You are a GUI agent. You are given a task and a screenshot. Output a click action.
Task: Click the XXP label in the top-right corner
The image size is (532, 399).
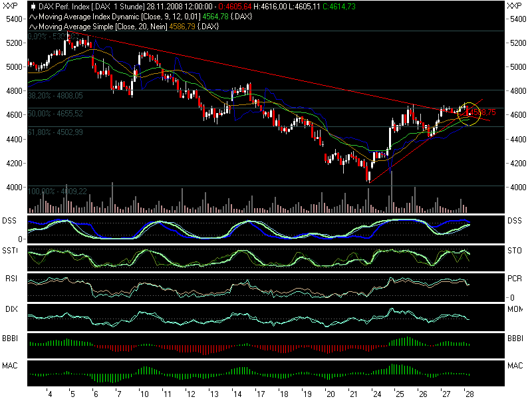pos(514,5)
